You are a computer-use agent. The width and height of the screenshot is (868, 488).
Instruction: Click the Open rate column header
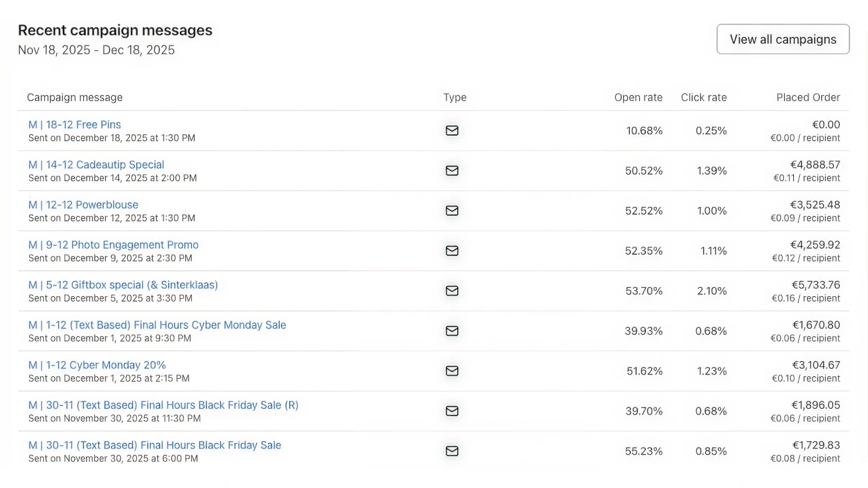click(x=638, y=97)
